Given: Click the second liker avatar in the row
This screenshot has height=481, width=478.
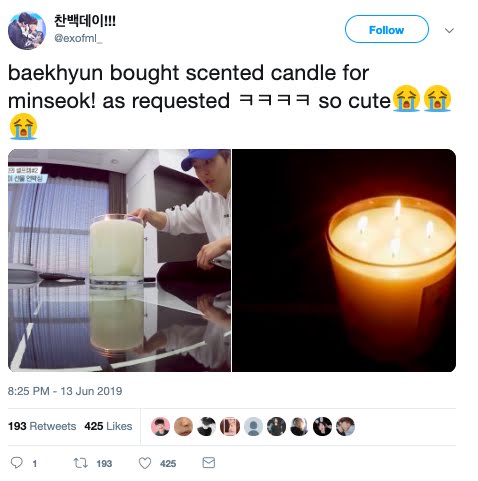Looking at the screenshot, I should (183, 426).
